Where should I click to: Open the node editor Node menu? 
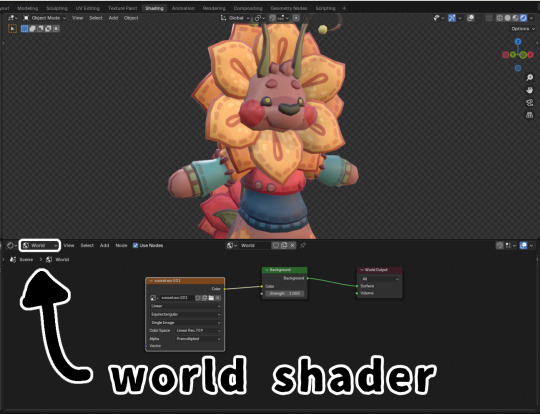[121, 246]
